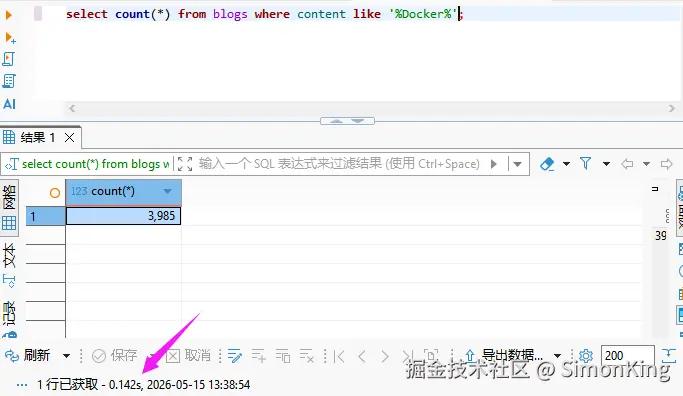This screenshot has width=683, height=396.
Task: Click the 取消 cancel button
Action: click(x=189, y=355)
